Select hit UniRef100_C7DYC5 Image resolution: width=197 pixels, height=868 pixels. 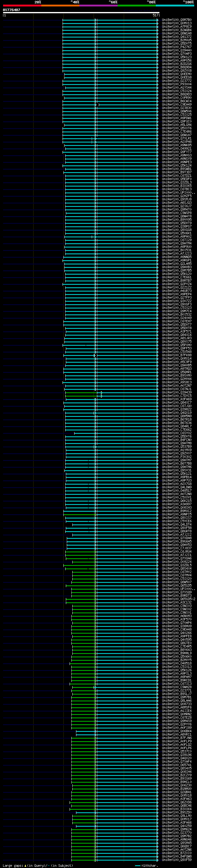pos(177,396)
